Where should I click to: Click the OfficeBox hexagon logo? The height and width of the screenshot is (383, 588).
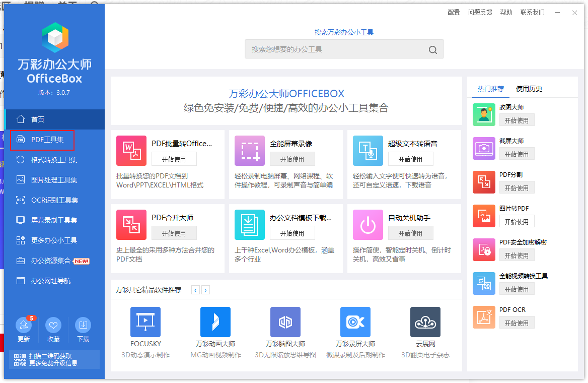55,38
